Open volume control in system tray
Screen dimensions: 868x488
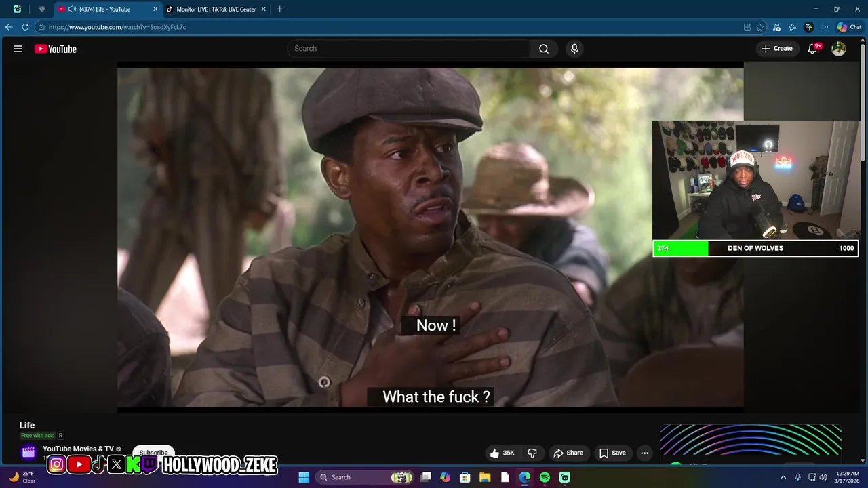pos(823,477)
